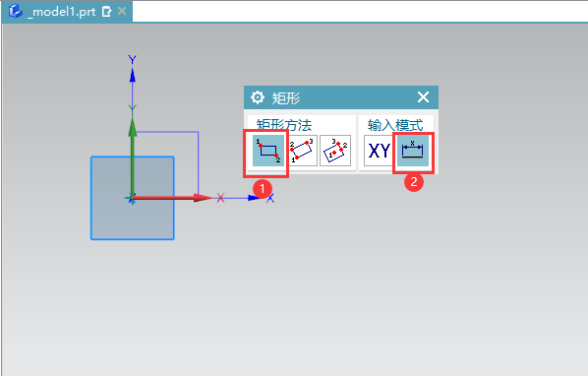The height and width of the screenshot is (376, 588).
Task: Click the NX part icon on the tab
Action: [16, 11]
